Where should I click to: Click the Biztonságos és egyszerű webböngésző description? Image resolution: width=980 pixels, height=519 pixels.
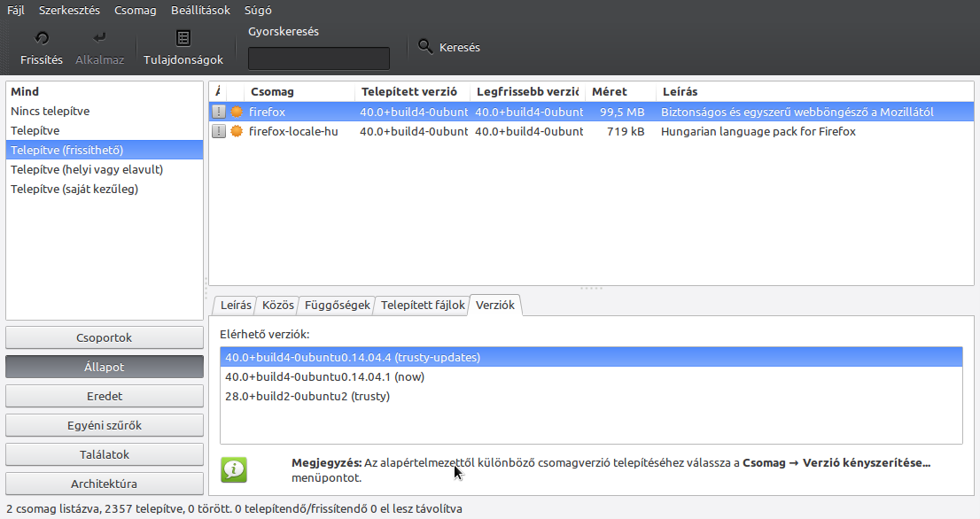click(x=797, y=112)
